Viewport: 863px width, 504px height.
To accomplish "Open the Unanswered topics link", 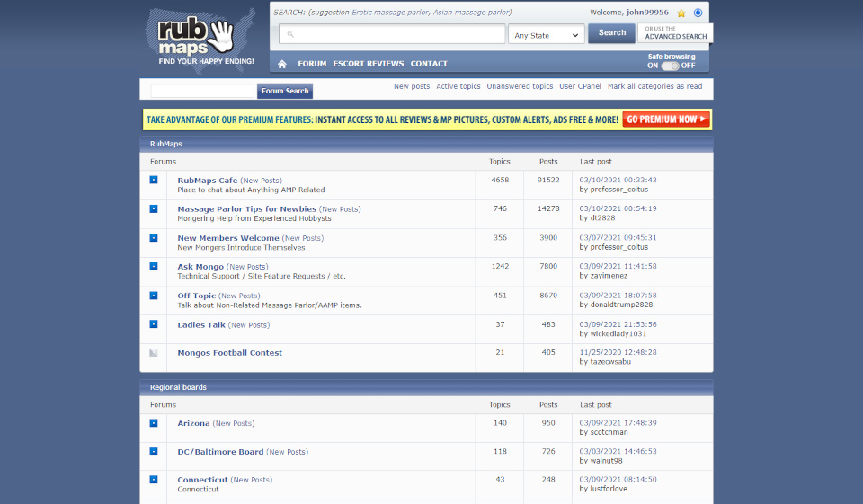I will point(520,86).
